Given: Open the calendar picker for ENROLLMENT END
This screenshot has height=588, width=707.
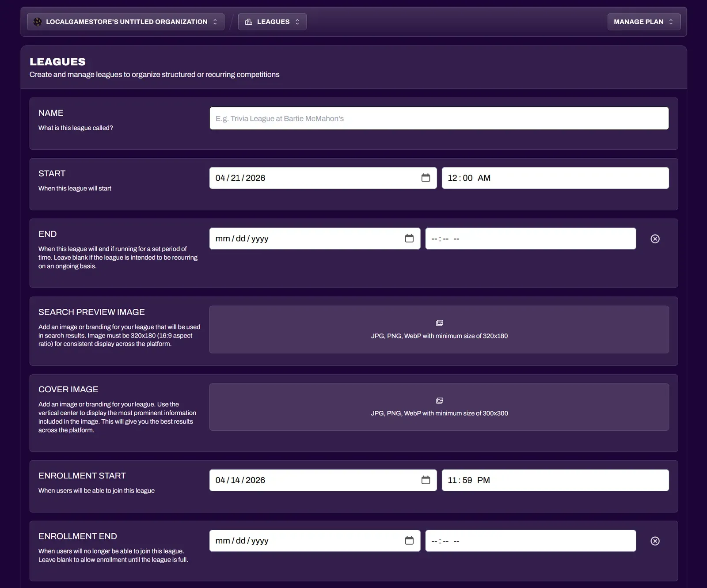Looking at the screenshot, I should [409, 540].
